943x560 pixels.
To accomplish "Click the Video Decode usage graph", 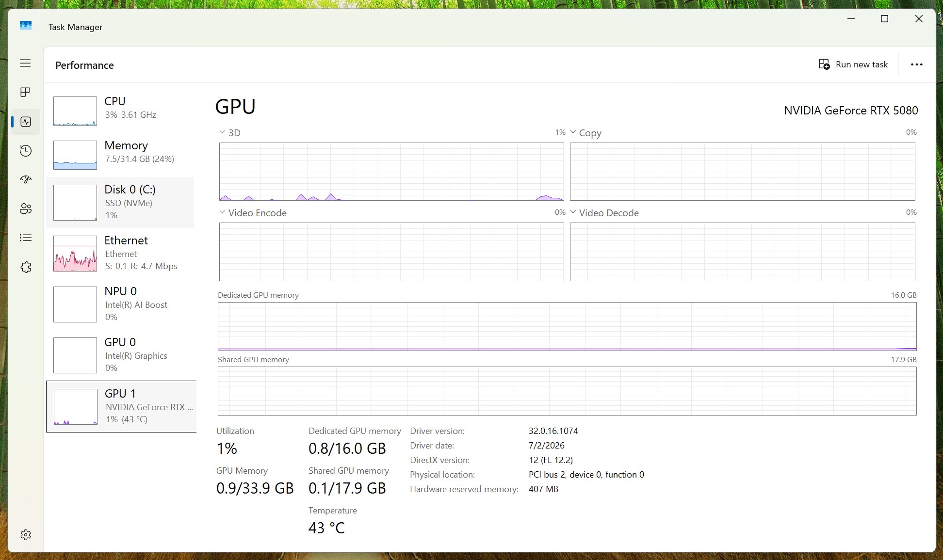I will [742, 252].
